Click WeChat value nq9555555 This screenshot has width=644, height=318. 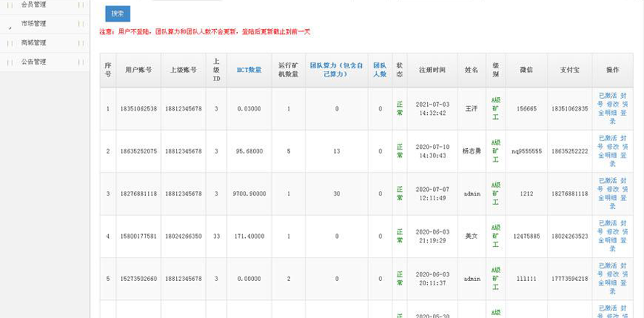tap(526, 152)
